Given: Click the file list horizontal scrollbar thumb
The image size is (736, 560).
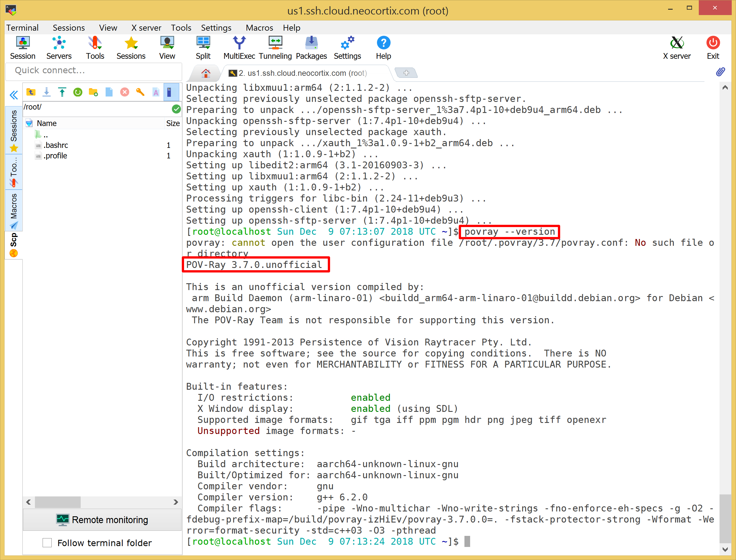Looking at the screenshot, I should pyautogui.click(x=58, y=502).
